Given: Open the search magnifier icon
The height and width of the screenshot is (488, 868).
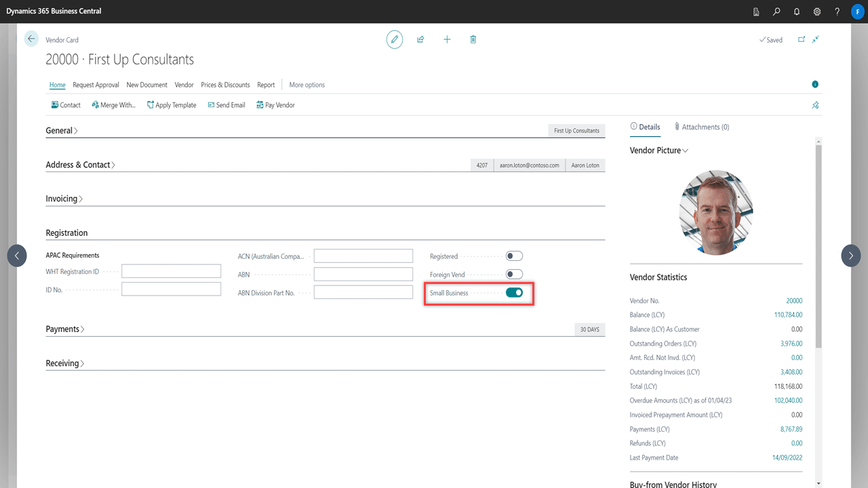Looking at the screenshot, I should [777, 12].
